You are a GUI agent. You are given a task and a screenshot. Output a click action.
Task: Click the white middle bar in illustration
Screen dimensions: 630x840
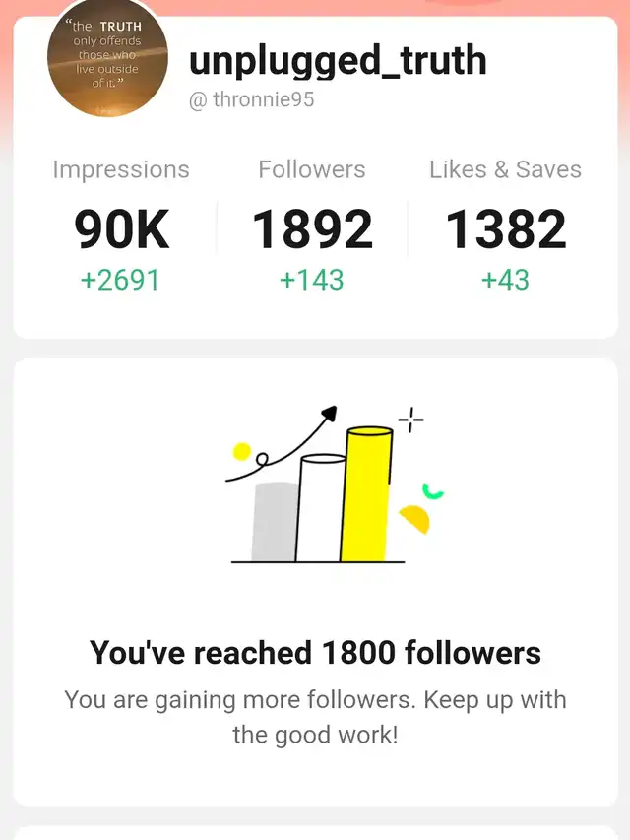coord(321,508)
